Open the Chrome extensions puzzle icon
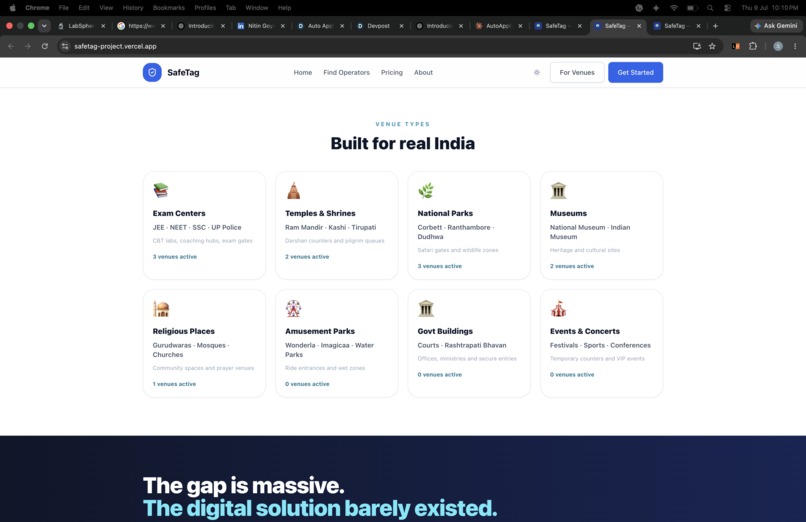Screen dimensions: 806x522 (753, 46)
